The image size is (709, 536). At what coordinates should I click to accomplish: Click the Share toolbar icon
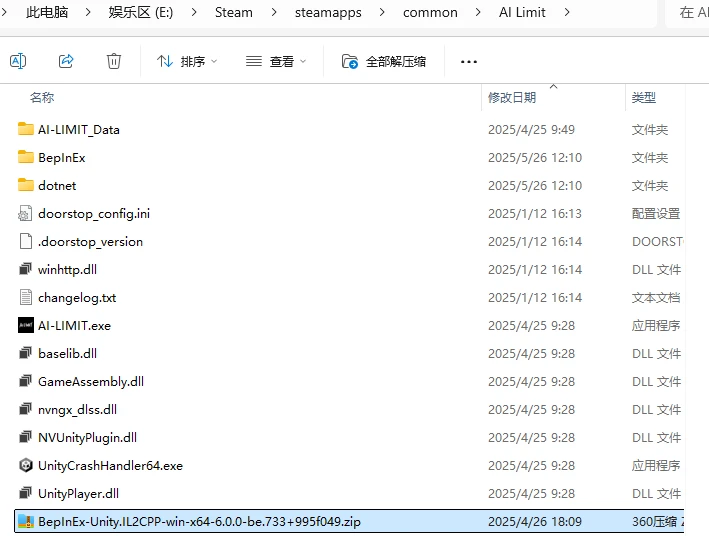[x=66, y=61]
